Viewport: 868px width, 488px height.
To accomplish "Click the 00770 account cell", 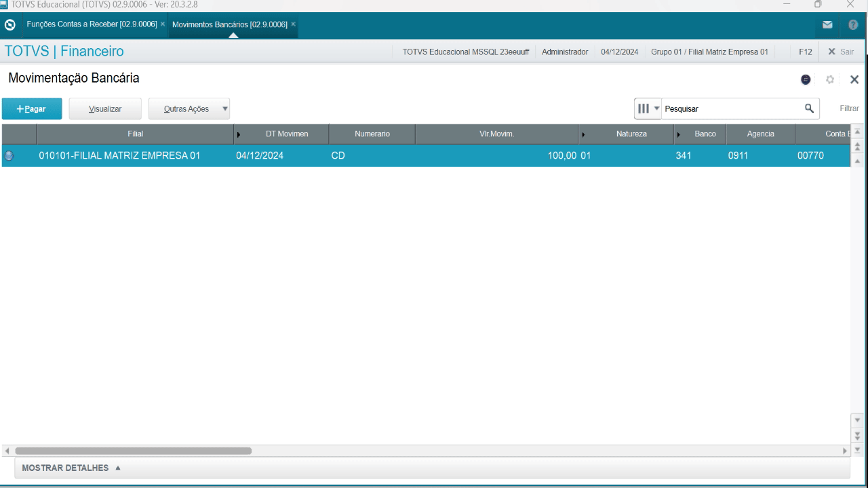I will pos(823,155).
